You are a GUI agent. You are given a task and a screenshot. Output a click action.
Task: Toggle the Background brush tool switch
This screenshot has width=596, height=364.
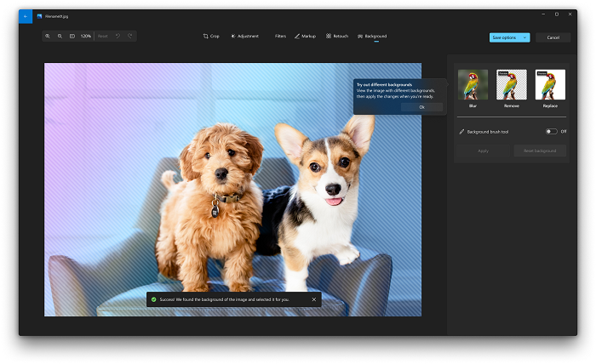552,131
